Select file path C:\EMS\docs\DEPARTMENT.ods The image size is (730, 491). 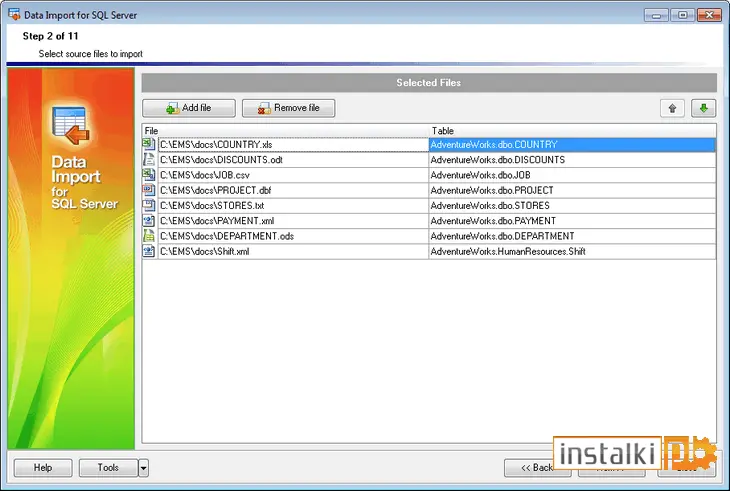click(x=293, y=236)
